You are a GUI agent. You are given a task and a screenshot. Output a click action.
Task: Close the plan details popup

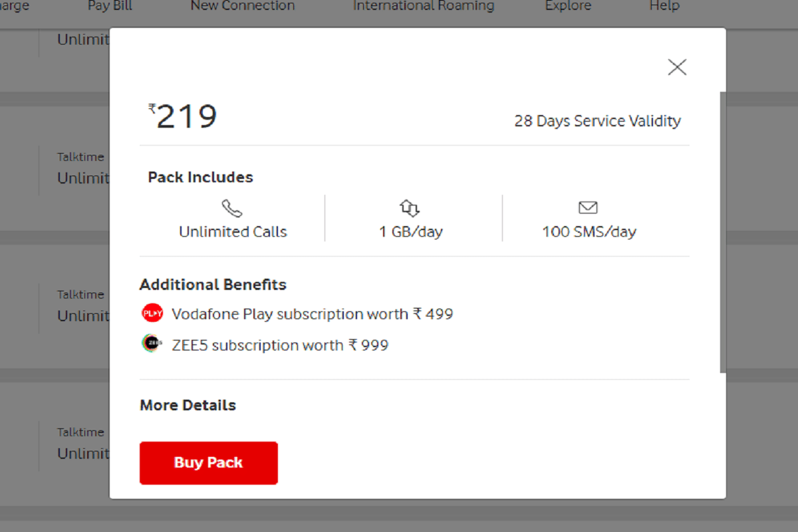tap(677, 66)
